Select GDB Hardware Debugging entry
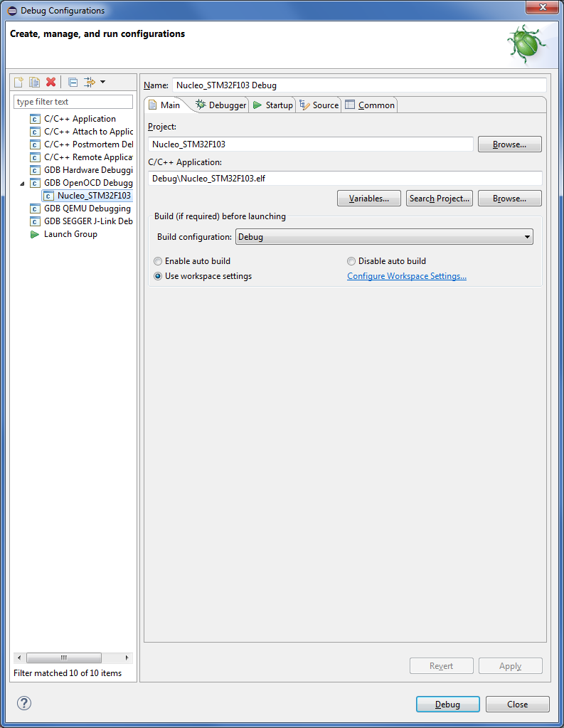 tap(88, 170)
